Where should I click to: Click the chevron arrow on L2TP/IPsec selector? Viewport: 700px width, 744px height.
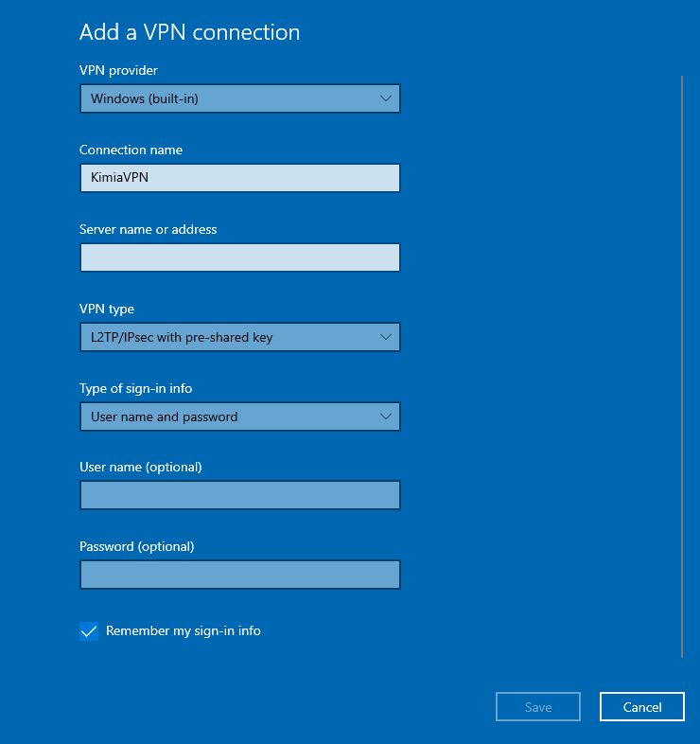click(385, 337)
